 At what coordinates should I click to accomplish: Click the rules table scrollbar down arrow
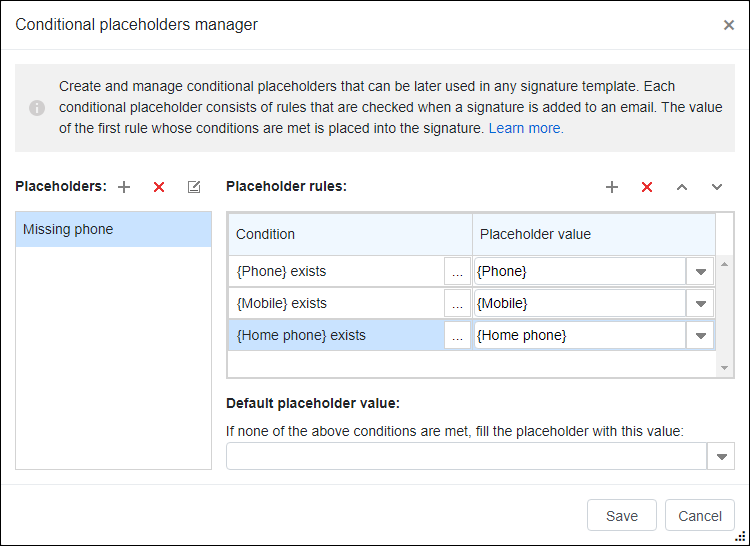(724, 368)
